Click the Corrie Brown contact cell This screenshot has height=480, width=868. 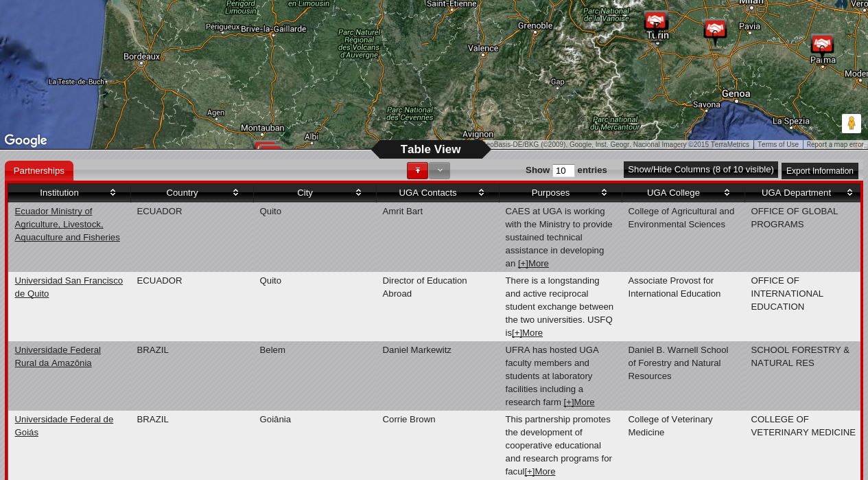tap(438, 445)
